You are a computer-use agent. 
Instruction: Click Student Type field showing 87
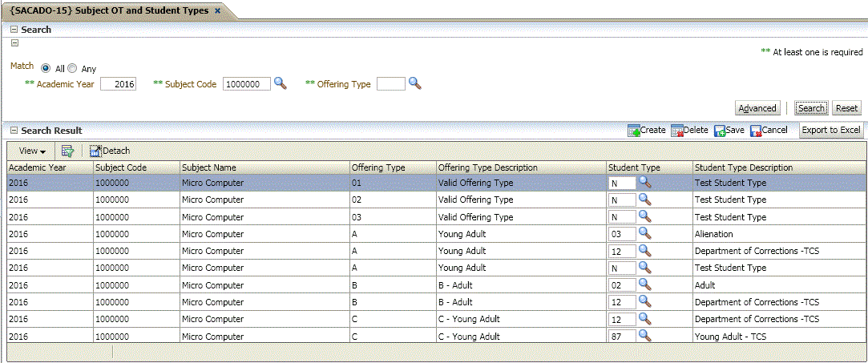click(x=622, y=337)
